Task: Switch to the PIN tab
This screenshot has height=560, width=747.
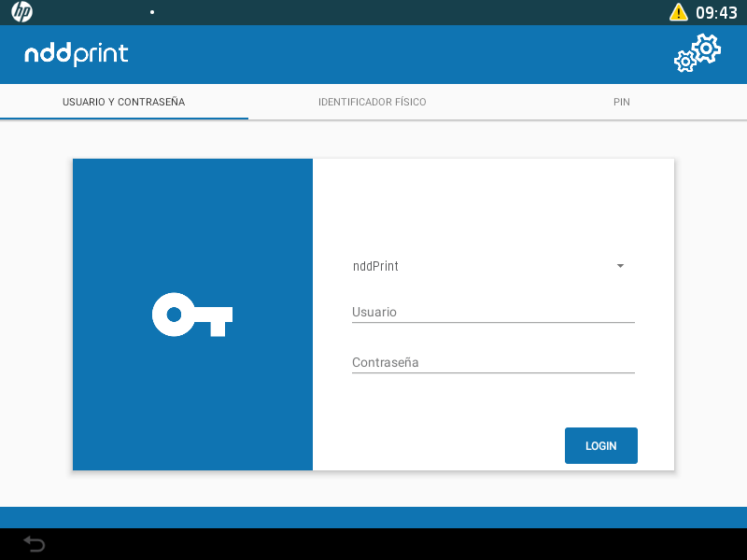Action: point(622,102)
